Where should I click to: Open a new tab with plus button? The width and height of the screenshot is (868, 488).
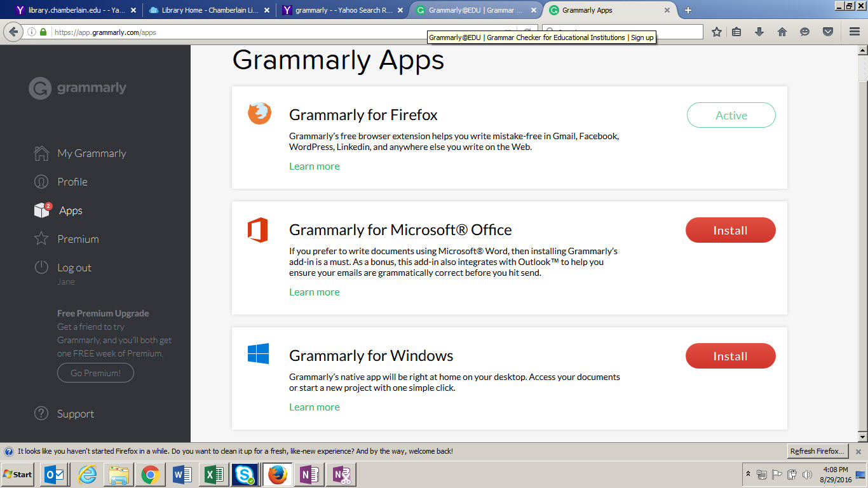688,10
